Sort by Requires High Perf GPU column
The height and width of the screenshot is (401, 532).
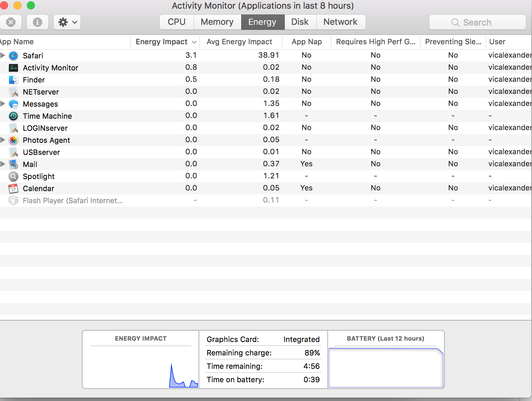point(376,42)
